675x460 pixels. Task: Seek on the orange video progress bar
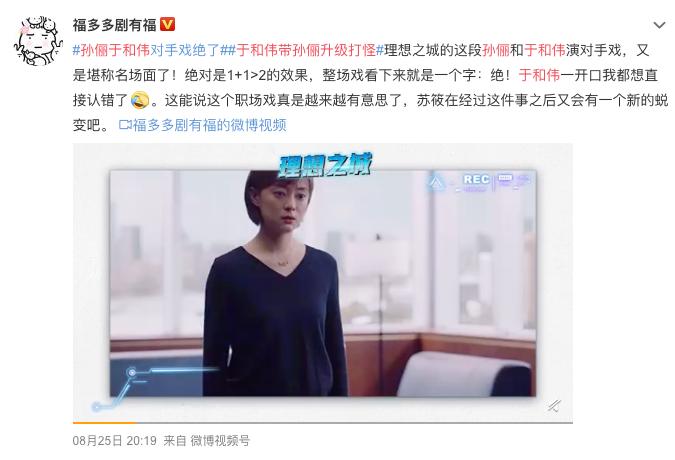323,423
